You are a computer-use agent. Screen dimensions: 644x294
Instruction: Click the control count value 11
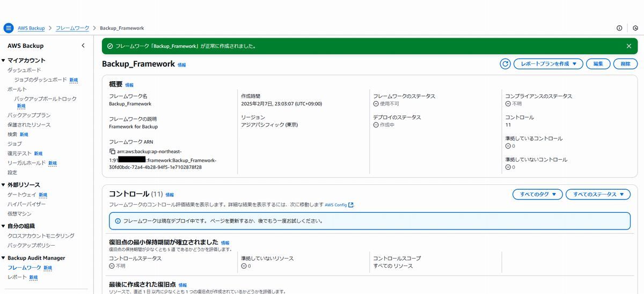(508, 125)
